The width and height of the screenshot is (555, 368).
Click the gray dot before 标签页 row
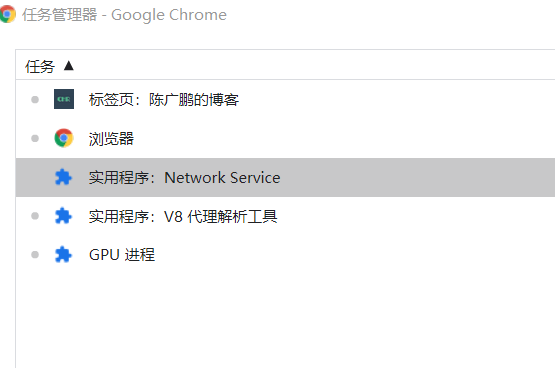(35, 99)
